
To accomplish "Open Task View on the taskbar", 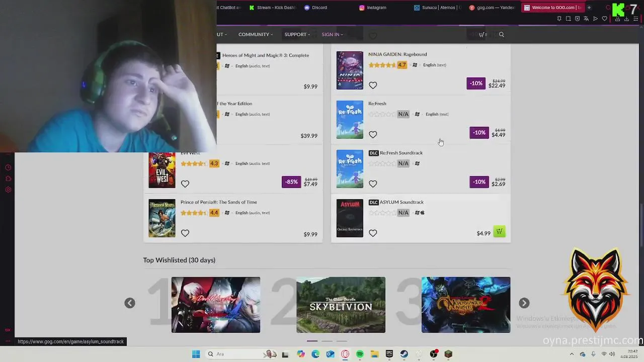I will 285,354.
